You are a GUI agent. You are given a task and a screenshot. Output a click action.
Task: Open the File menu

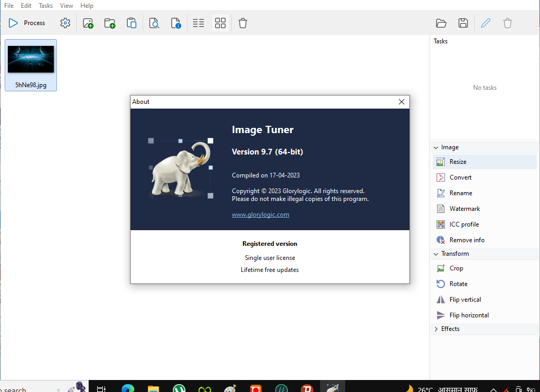coord(9,6)
